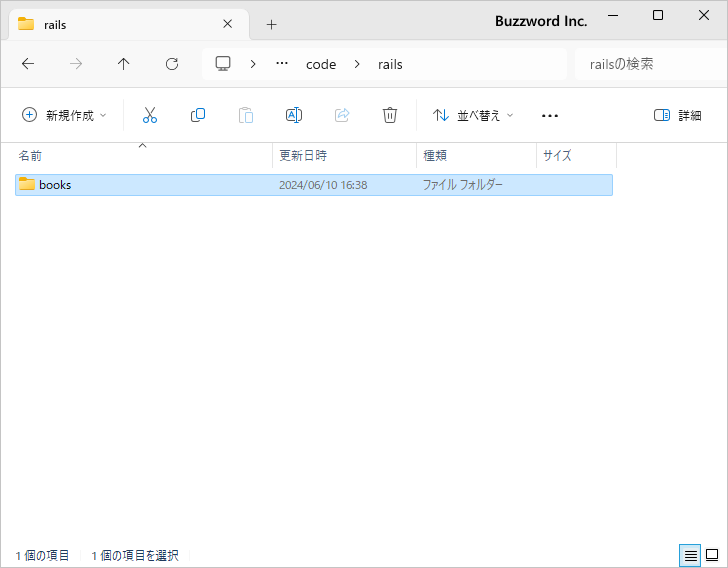Click the forward navigation arrow
Viewport: 728px width, 568px height.
(76, 64)
